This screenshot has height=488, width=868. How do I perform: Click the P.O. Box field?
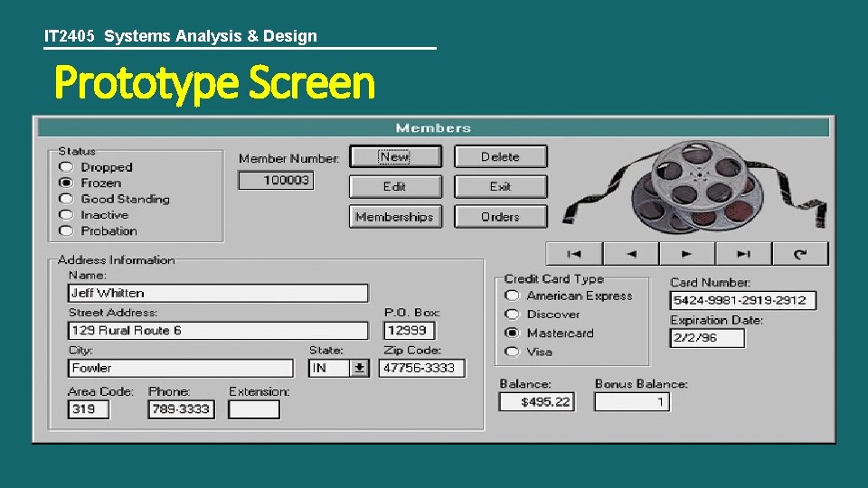[x=409, y=331]
